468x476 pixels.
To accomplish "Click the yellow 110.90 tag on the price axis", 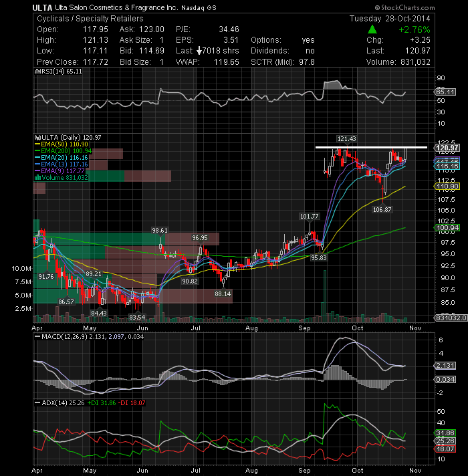I will pyautogui.click(x=447, y=187).
